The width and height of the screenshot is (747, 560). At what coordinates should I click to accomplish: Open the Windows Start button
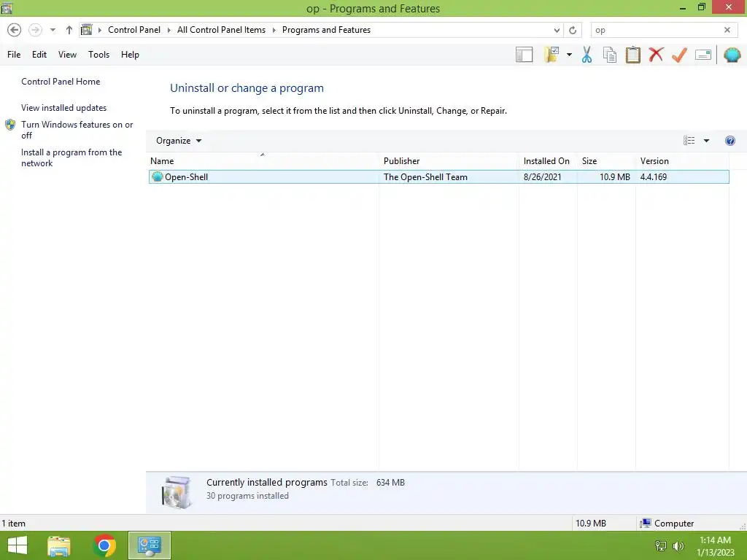click(18, 545)
